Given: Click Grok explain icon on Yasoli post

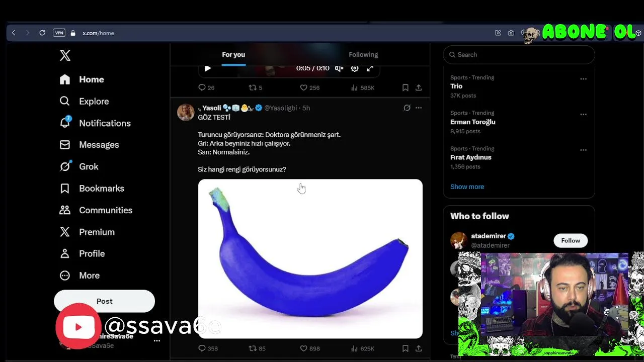Looking at the screenshot, I should tap(407, 108).
